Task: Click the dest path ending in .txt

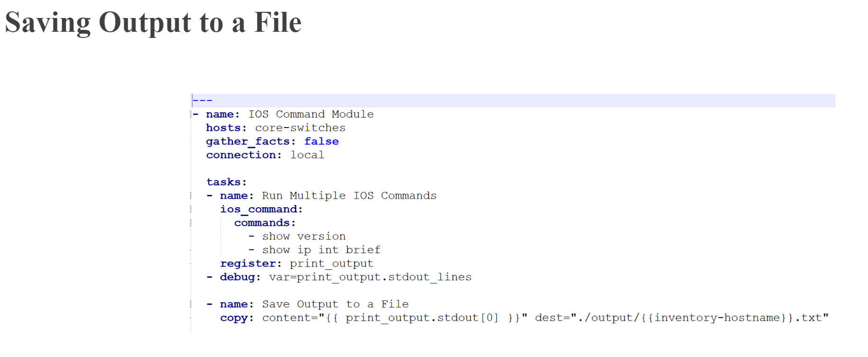Action: coord(682,318)
